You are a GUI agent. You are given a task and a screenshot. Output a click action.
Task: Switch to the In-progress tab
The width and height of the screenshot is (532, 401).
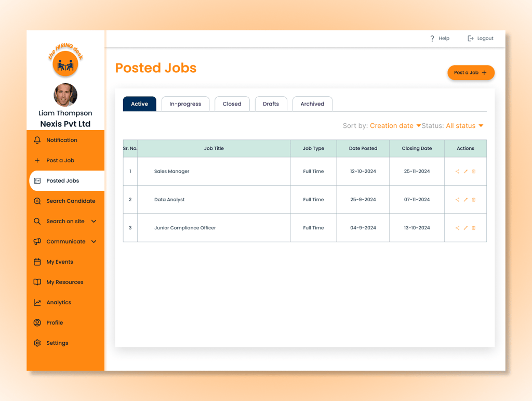pyautogui.click(x=185, y=104)
